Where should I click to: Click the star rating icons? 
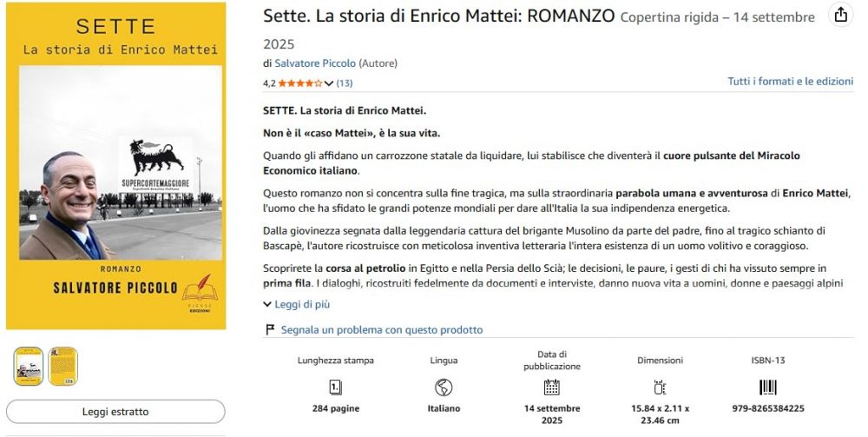[x=300, y=83]
